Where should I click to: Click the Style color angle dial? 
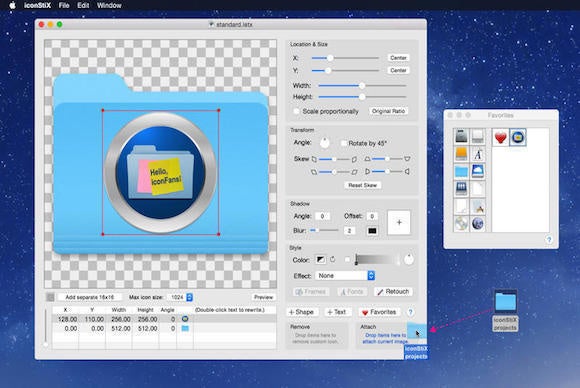point(409,259)
